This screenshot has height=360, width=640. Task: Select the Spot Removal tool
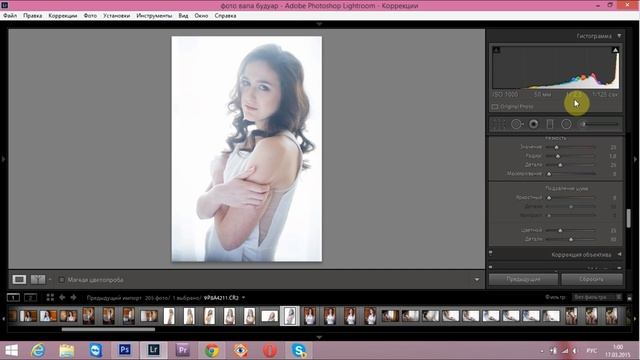pyautogui.click(x=517, y=124)
